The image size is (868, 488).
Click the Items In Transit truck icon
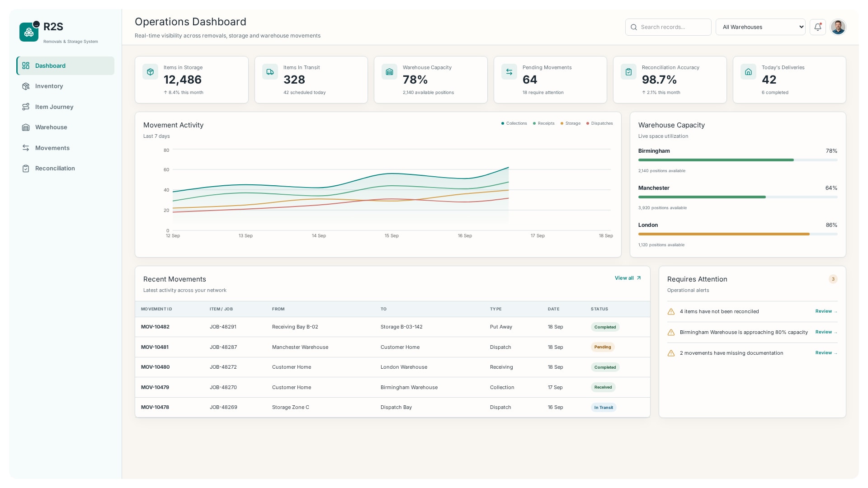coord(270,72)
